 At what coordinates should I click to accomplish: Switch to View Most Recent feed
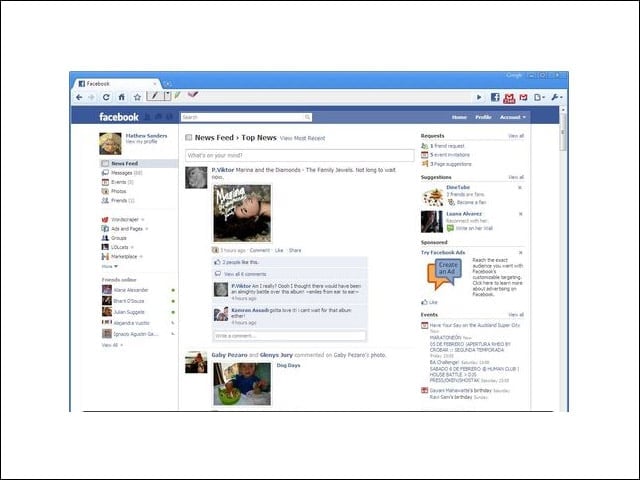[x=303, y=138]
